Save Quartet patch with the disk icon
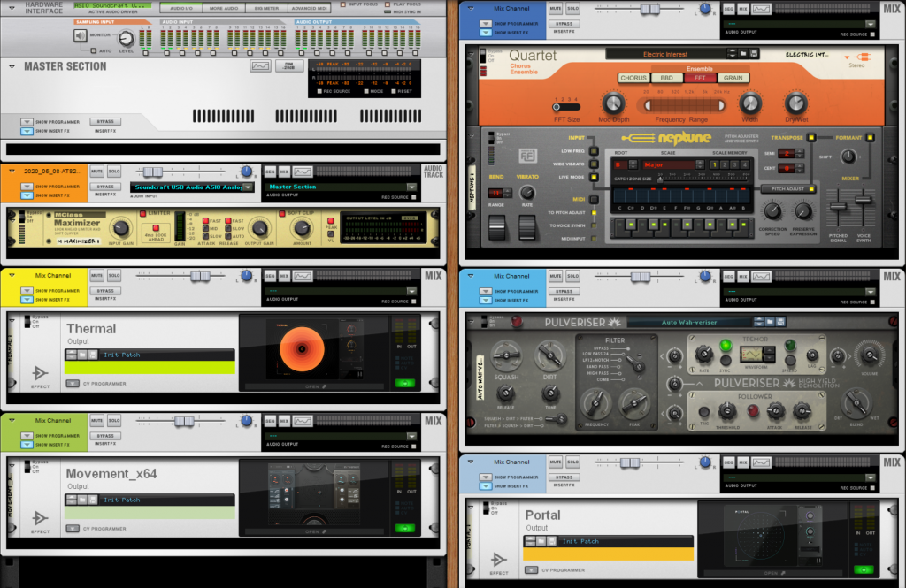Screen dimensions: 906x588 (753, 54)
